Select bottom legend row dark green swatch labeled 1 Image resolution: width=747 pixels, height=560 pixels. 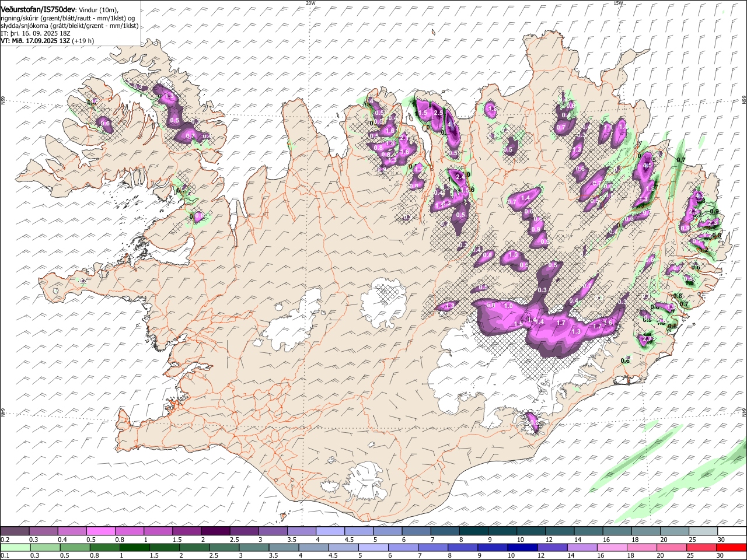[134, 547]
